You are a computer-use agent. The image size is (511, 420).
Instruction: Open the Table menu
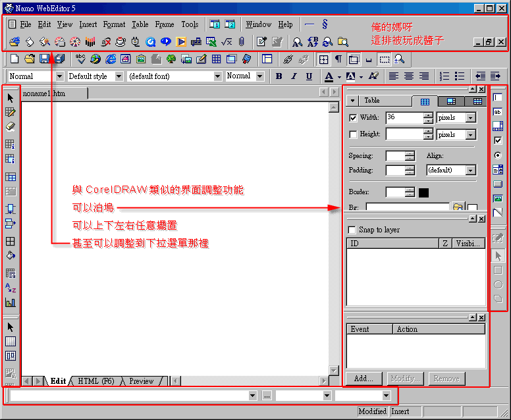(140, 24)
